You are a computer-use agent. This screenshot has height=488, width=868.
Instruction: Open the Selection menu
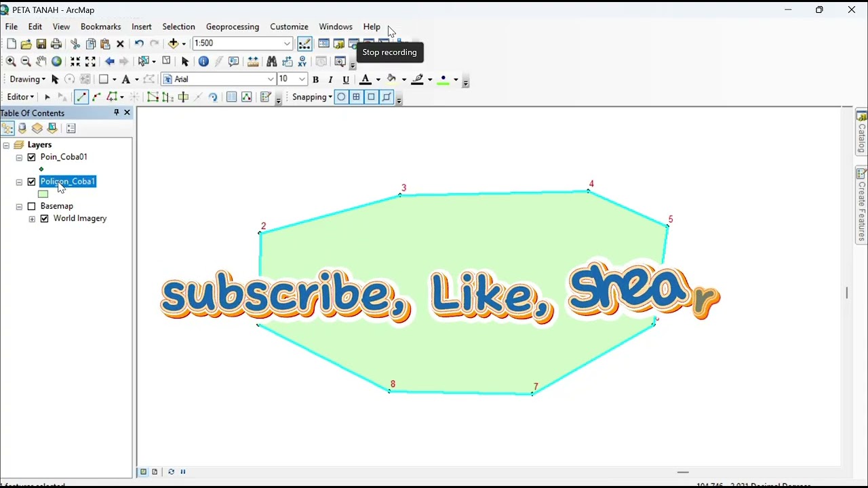click(x=178, y=26)
